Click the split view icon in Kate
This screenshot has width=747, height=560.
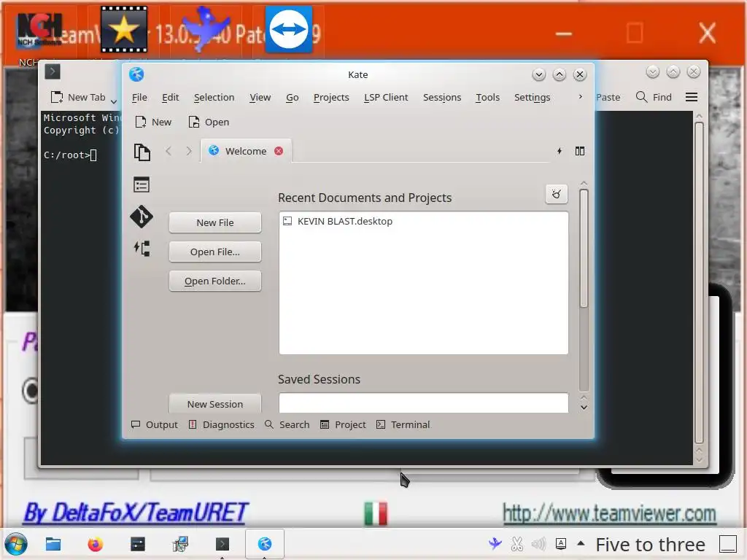click(580, 151)
